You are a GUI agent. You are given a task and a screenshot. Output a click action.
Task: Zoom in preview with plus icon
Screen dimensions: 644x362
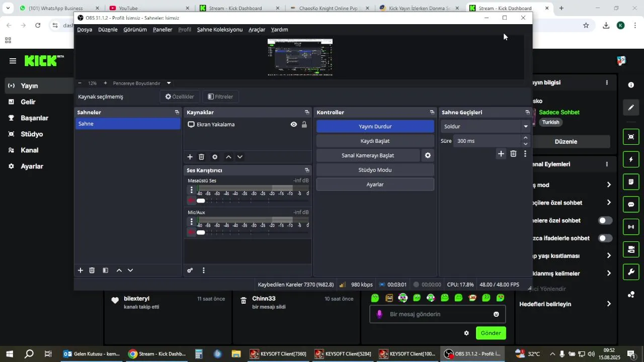[105, 83]
